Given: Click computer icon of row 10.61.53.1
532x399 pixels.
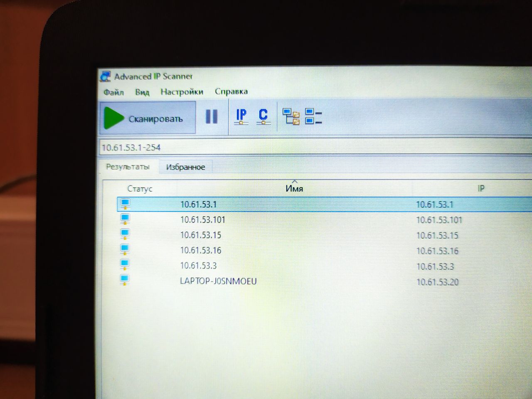Looking at the screenshot, I should [125, 204].
